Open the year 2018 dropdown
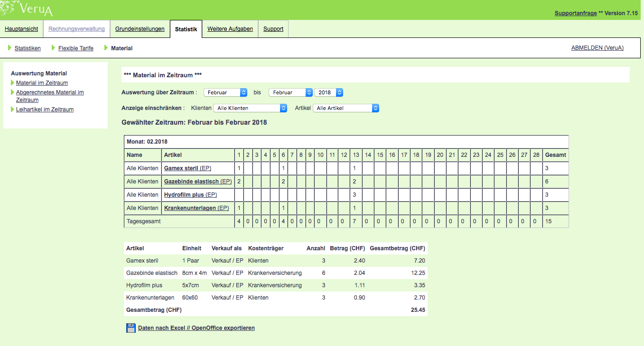Viewport: 644px width, 346px height. click(328, 92)
